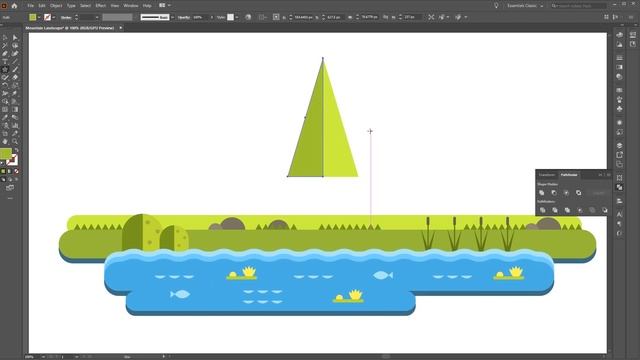
Task: Open the Effect menu
Action: 100,6
